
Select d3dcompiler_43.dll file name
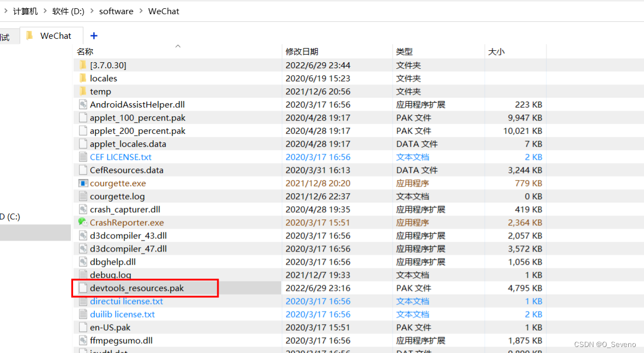click(128, 236)
